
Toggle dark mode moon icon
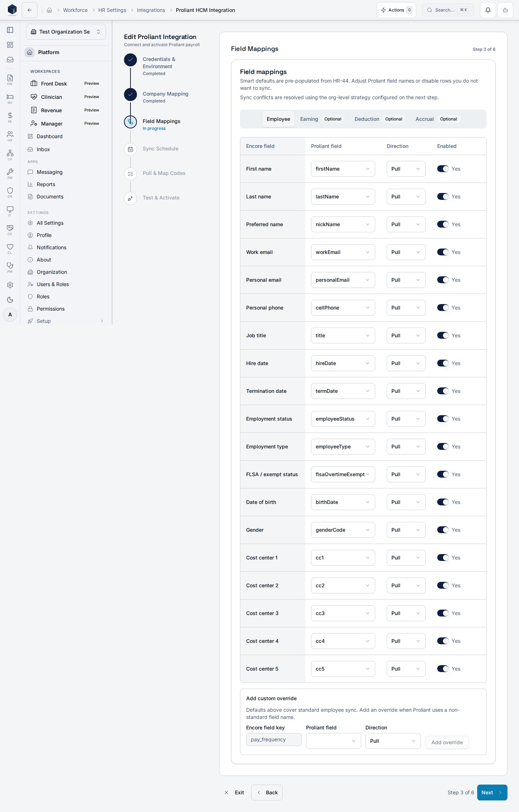coord(10,300)
